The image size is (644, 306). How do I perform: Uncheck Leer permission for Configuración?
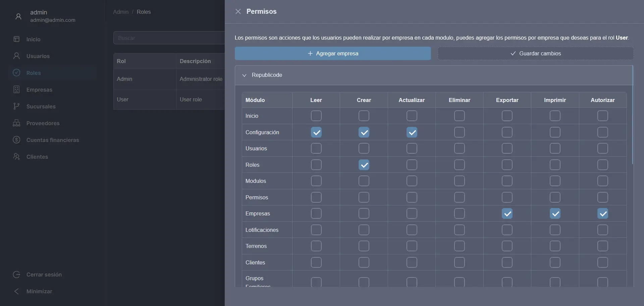click(x=316, y=132)
